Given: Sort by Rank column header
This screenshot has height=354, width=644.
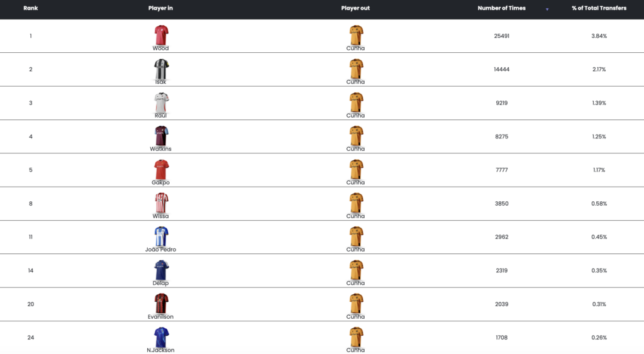Looking at the screenshot, I should click(30, 8).
